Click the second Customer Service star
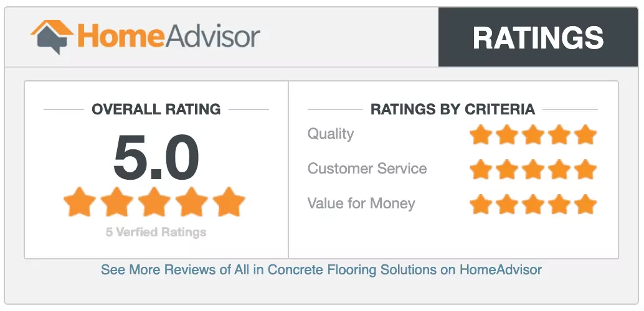 [507, 169]
